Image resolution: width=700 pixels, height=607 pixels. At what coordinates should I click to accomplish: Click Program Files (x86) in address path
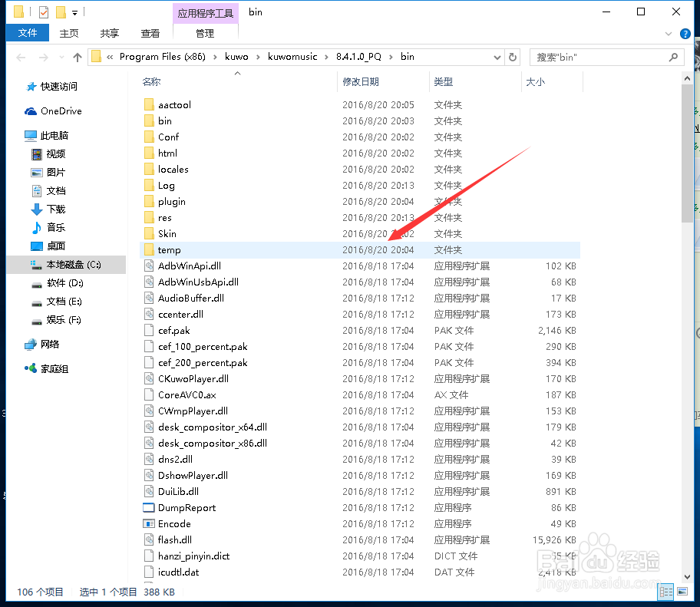pos(163,57)
